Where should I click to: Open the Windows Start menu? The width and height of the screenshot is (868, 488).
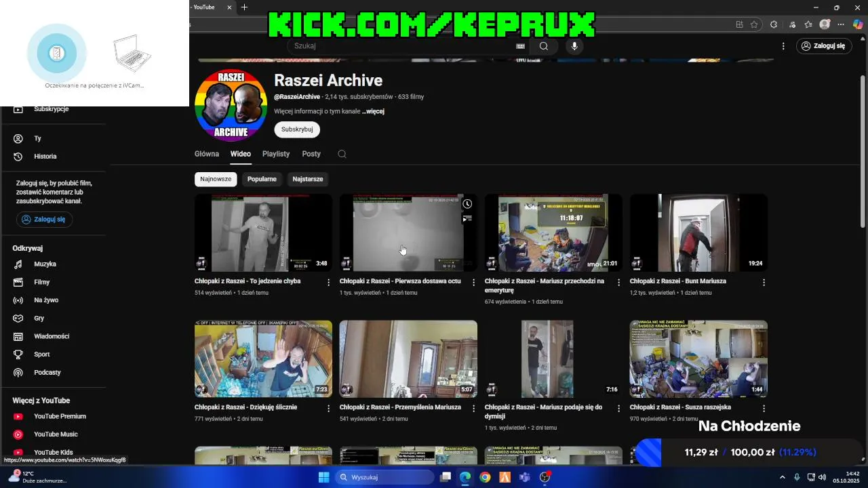pos(323,477)
